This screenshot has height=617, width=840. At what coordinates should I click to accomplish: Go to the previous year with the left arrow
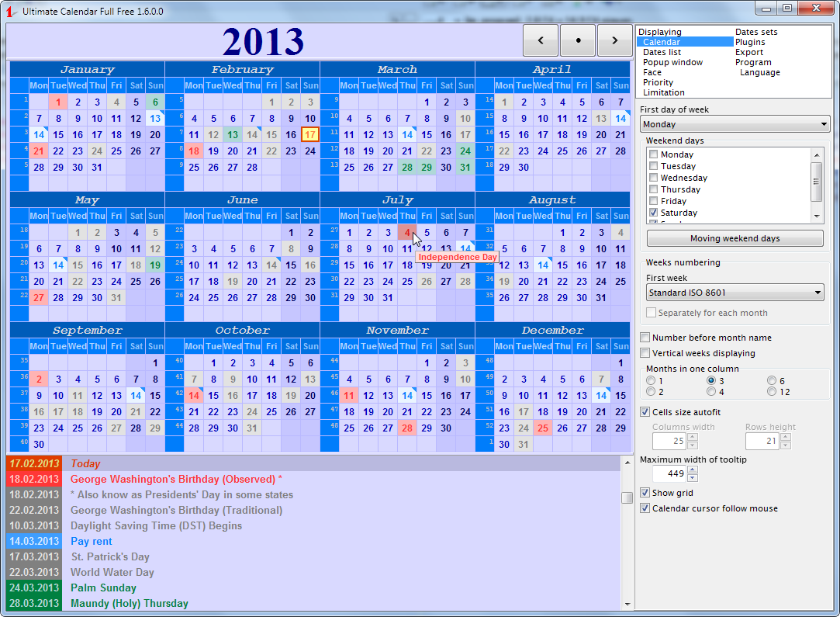point(541,40)
